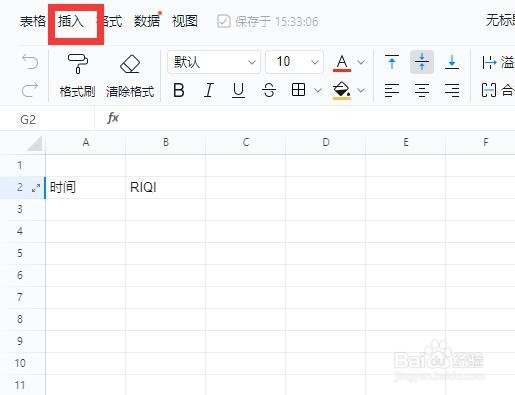515x395 pixels.
Task: Click the merge cells icon
Action: coord(489,90)
